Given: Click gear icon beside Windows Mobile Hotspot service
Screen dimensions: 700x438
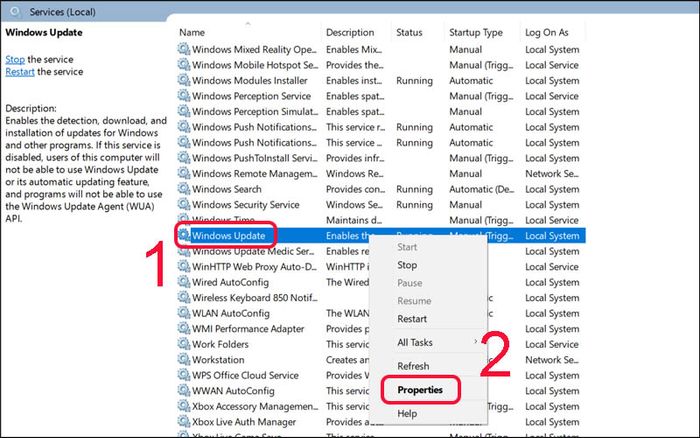Looking at the screenshot, I should tap(183, 64).
